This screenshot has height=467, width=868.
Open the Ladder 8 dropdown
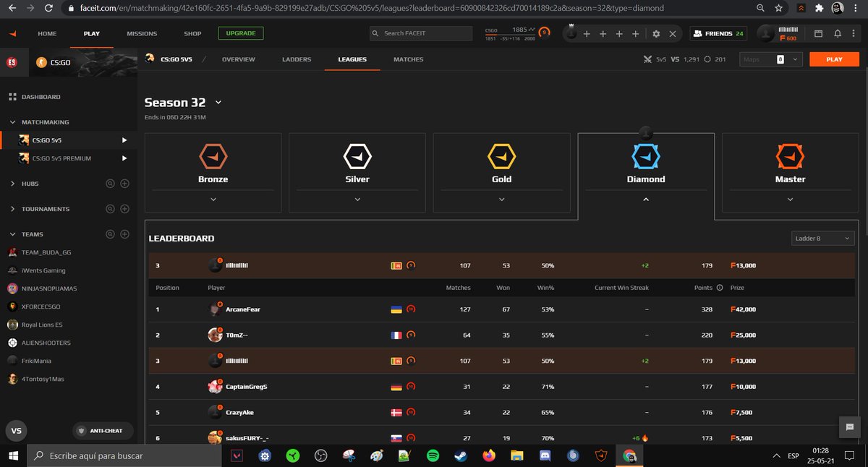tap(823, 239)
